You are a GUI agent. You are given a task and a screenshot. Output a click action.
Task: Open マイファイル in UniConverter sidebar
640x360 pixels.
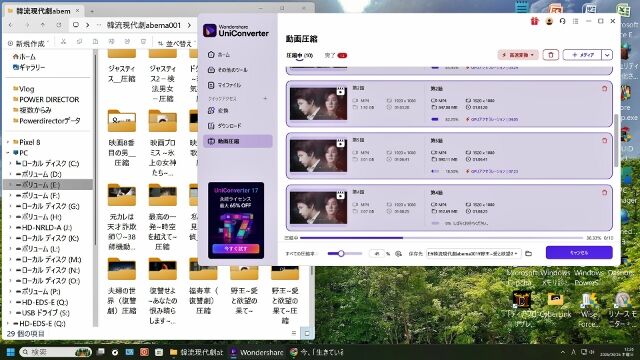[224, 85]
